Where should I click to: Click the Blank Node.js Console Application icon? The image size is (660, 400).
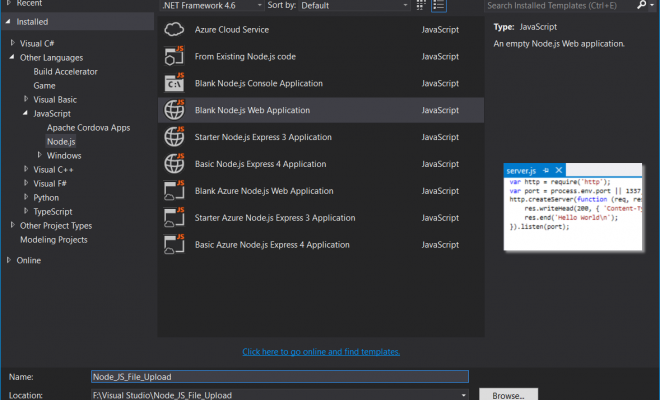[174, 83]
